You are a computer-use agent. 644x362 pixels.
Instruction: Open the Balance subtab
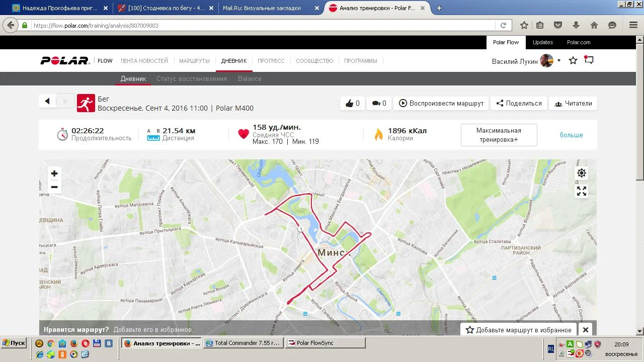250,78
